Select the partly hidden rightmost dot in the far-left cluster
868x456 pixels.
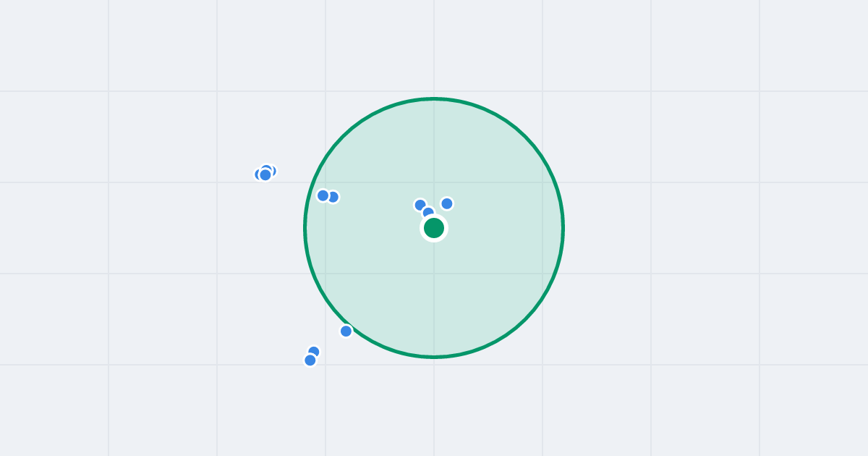click(x=272, y=171)
